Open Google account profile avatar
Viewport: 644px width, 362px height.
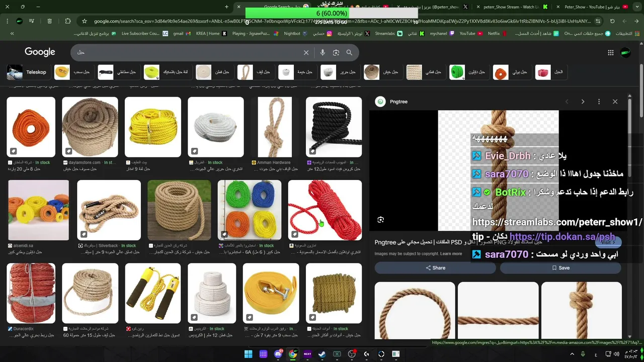click(x=625, y=52)
